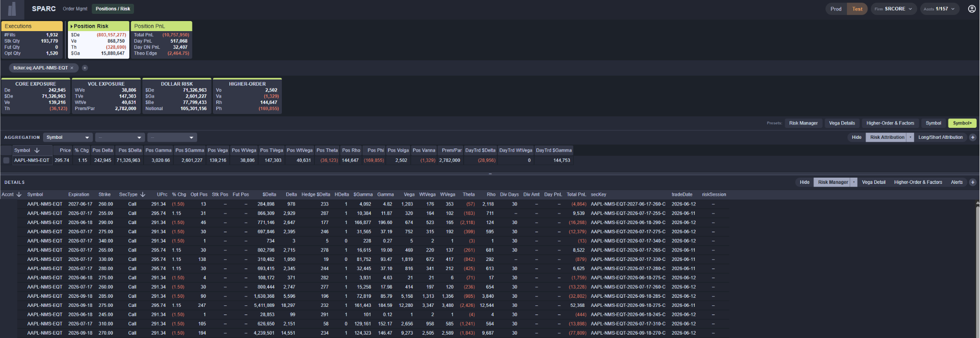
Task: Click the Strike value 310.00
Action: tap(106, 324)
